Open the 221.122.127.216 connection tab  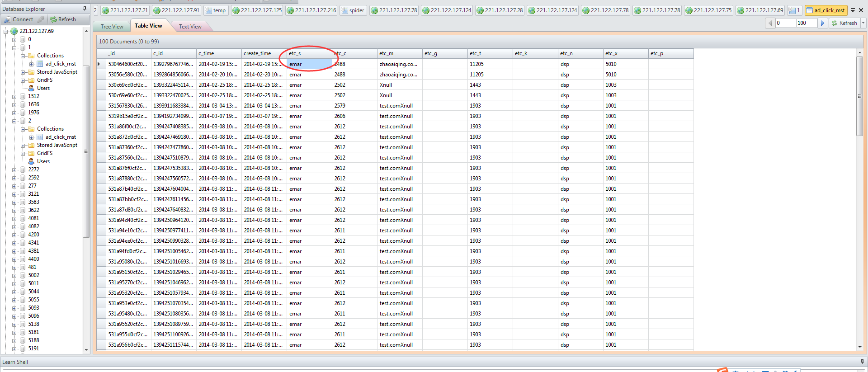coord(311,10)
